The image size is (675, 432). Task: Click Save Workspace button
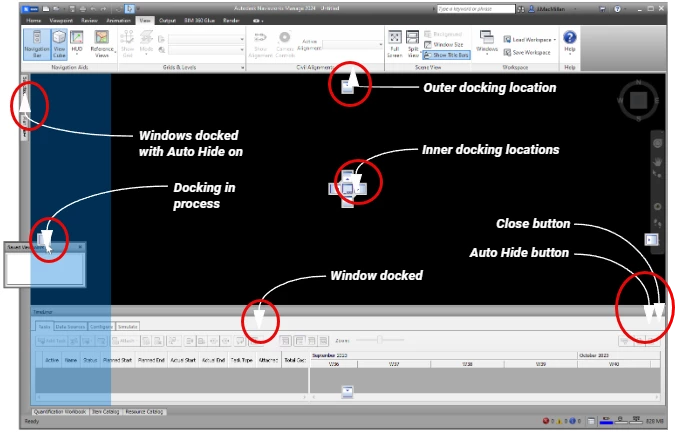coord(527,52)
